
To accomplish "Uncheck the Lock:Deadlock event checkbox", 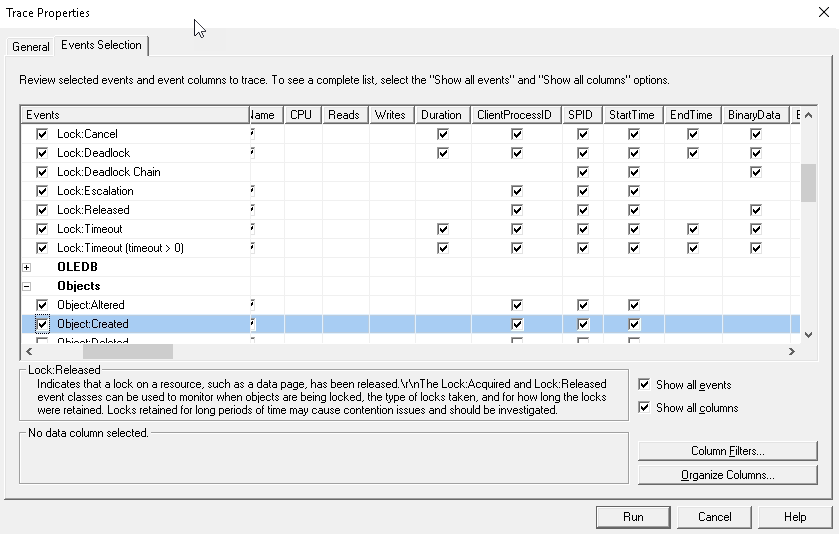I will pyautogui.click(x=42, y=153).
